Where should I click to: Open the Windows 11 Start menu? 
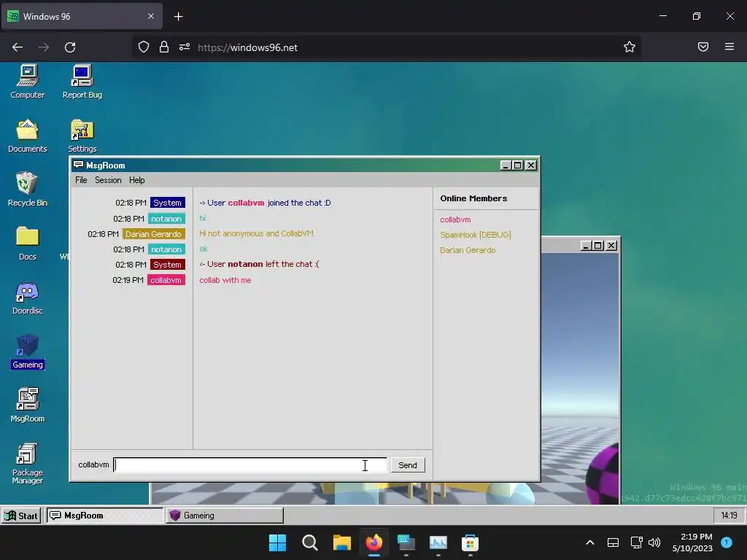(x=277, y=542)
